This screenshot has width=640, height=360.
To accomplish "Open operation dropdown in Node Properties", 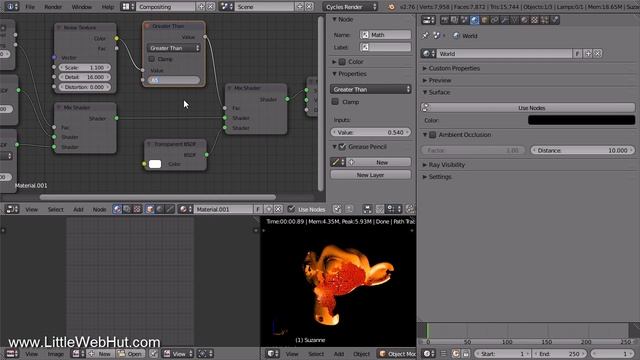I will [371, 89].
